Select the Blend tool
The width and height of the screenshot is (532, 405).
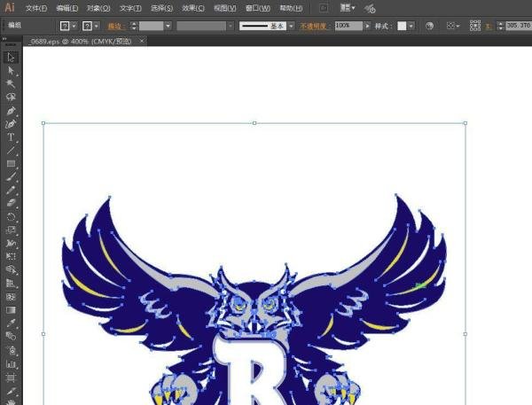click(11, 337)
